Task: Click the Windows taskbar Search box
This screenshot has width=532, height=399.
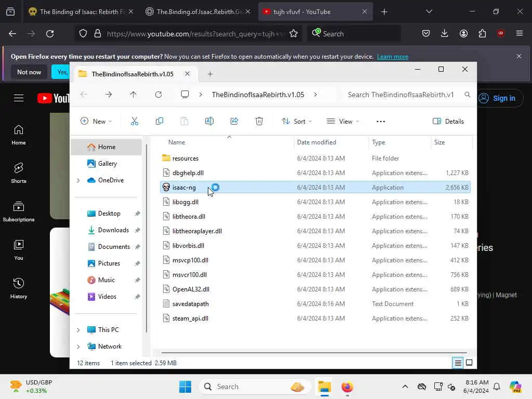Action: pos(255,387)
